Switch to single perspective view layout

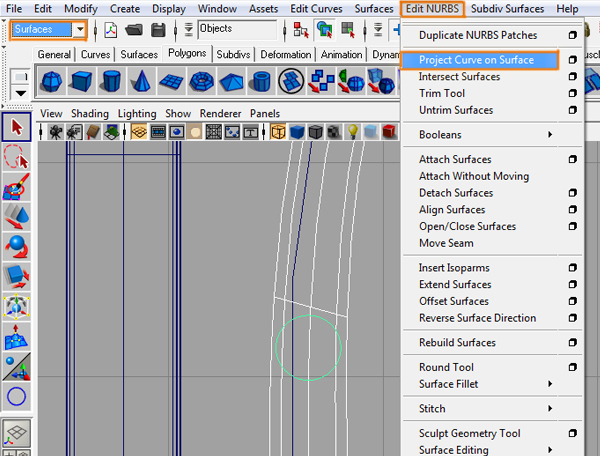[16, 434]
